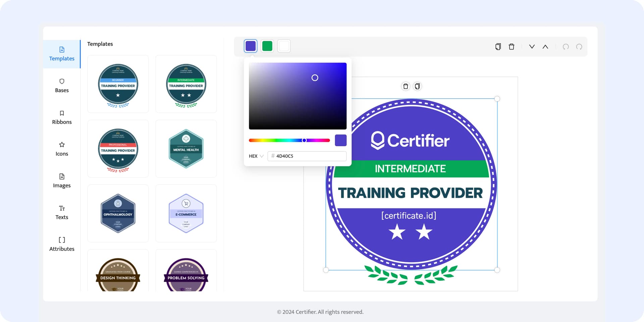Viewport: 644px width, 322px height.
Task: Click the redo arrow icon
Action: tap(579, 47)
